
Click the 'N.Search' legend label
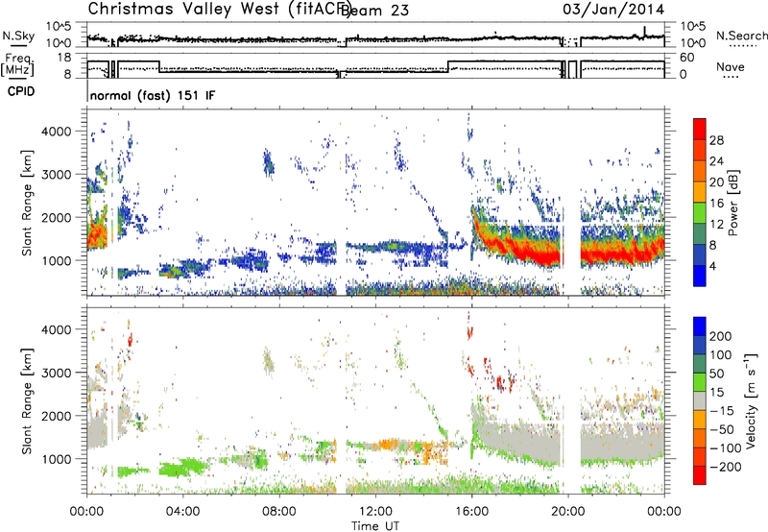[x=741, y=36]
